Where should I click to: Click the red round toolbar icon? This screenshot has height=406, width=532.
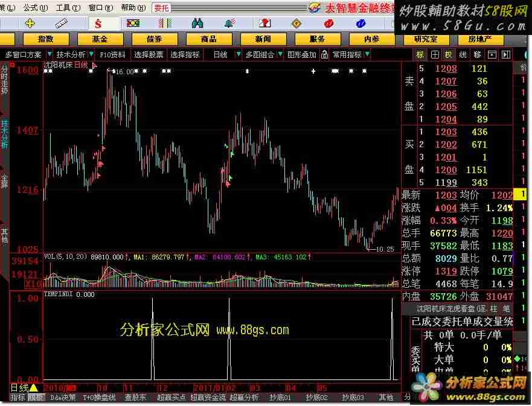click(328, 24)
